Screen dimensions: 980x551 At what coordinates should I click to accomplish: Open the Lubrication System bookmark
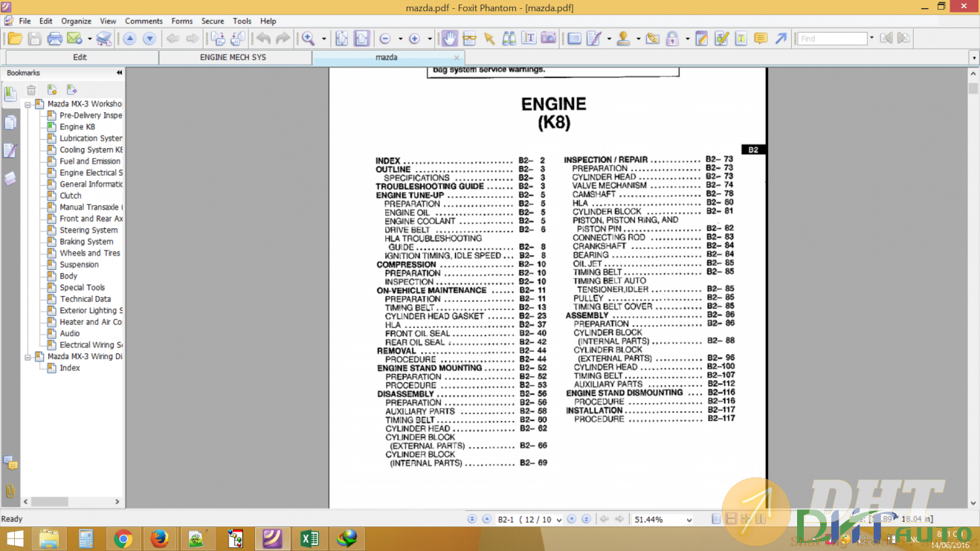[x=91, y=138]
